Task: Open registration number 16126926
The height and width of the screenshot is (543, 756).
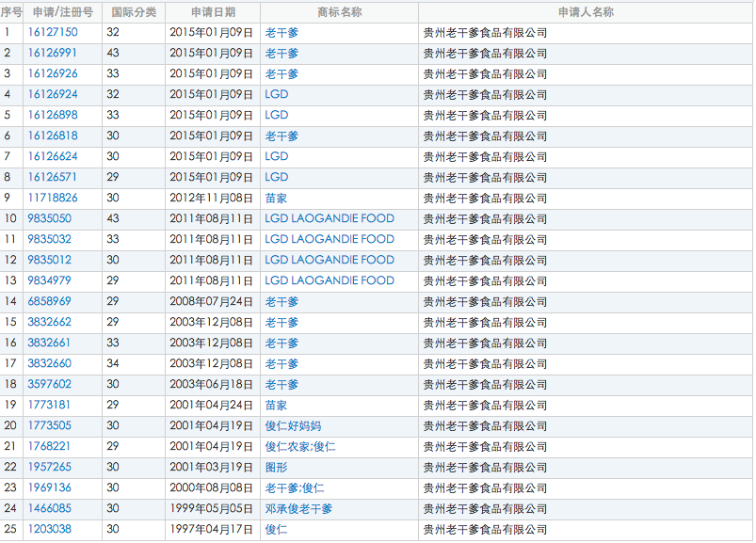Action: pos(53,73)
